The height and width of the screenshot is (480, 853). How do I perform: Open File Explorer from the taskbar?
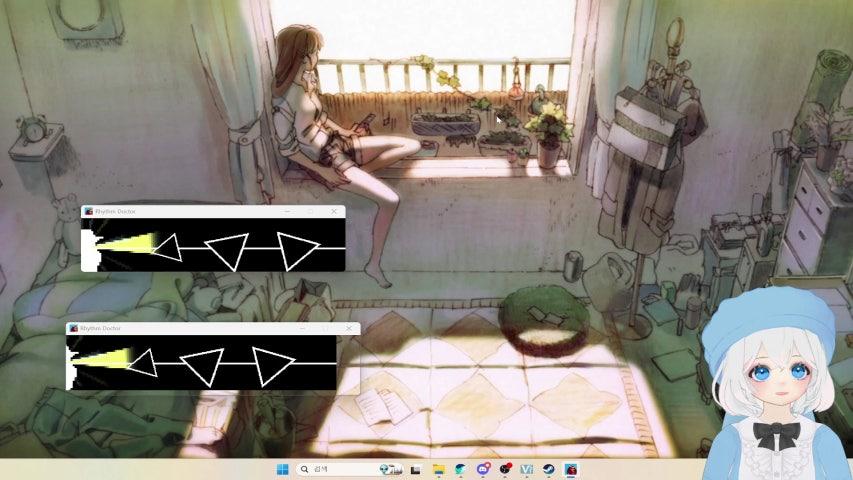point(438,469)
